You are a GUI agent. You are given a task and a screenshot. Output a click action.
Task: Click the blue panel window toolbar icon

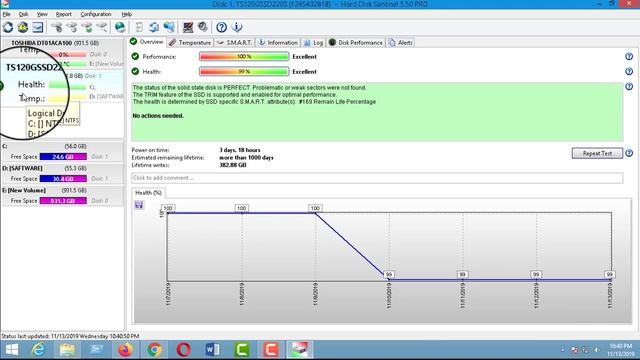38,27
